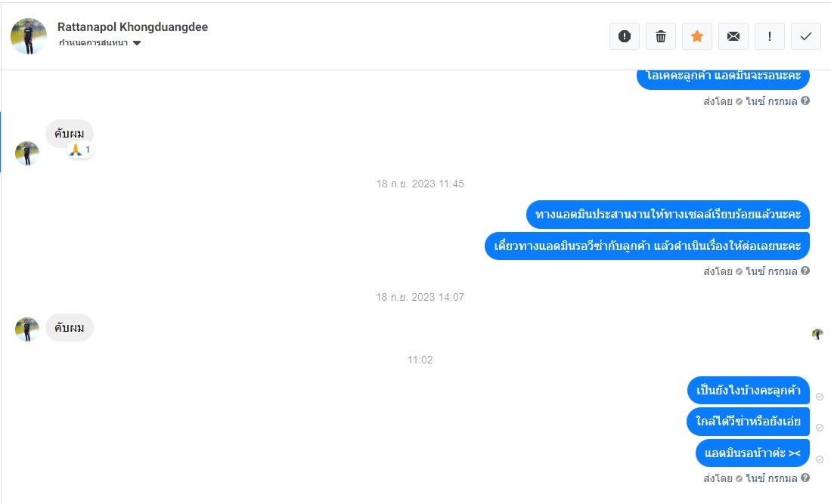Click the praying hands reaction badge

(81, 150)
